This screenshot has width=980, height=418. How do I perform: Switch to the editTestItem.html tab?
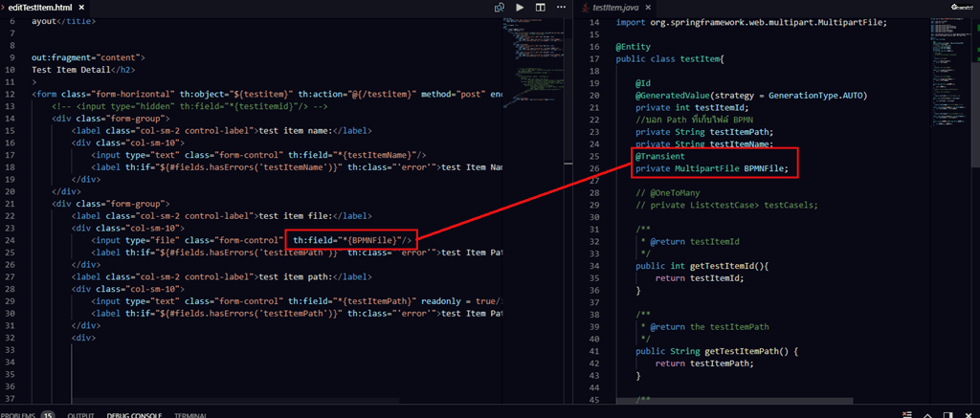tap(40, 8)
